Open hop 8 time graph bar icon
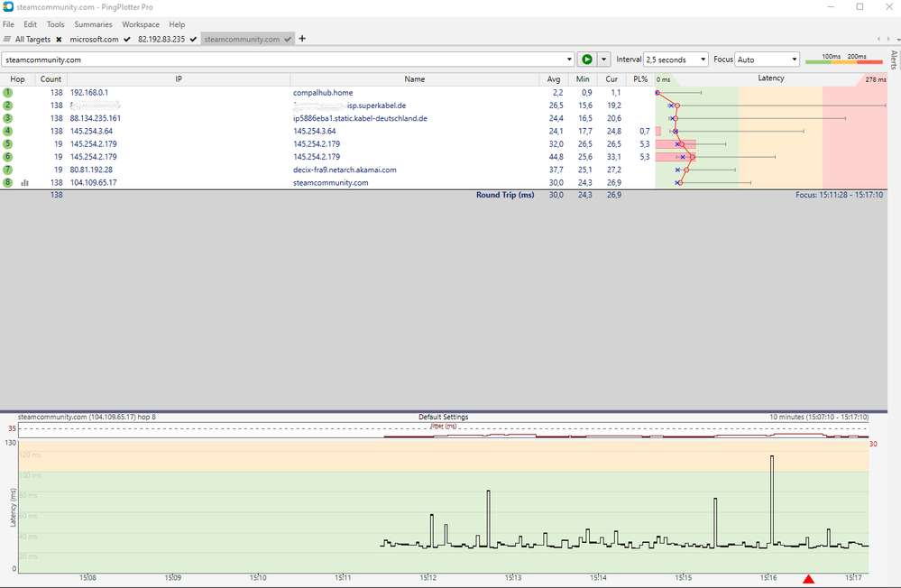The image size is (901, 588). point(24,182)
